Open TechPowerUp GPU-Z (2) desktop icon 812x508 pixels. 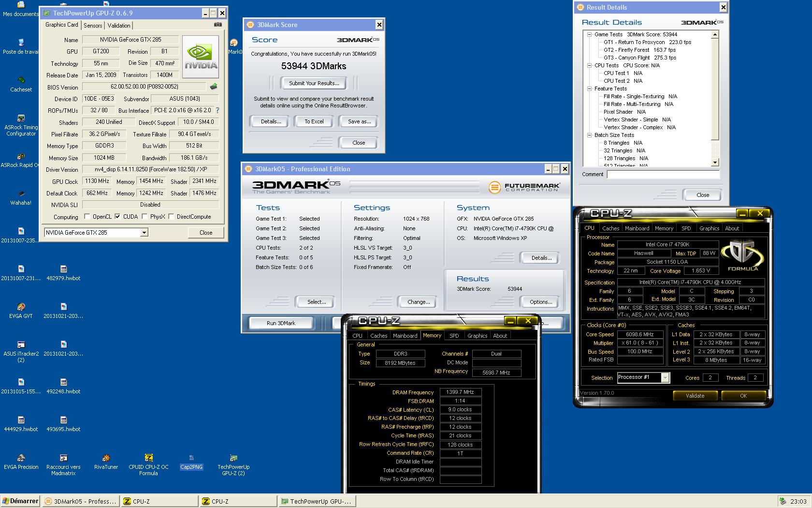[233, 465]
